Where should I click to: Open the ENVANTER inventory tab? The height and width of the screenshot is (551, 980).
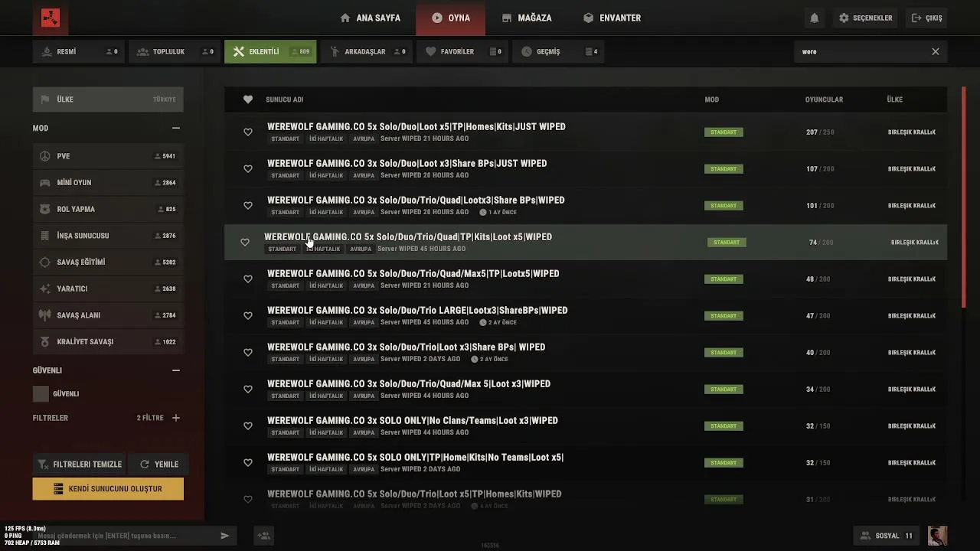[x=612, y=18]
